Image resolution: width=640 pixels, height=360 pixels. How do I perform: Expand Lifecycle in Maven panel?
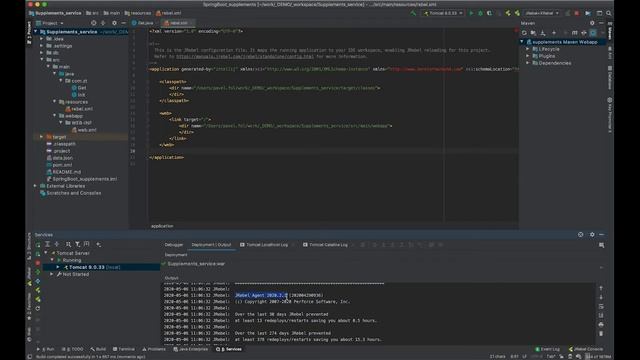click(x=528, y=49)
